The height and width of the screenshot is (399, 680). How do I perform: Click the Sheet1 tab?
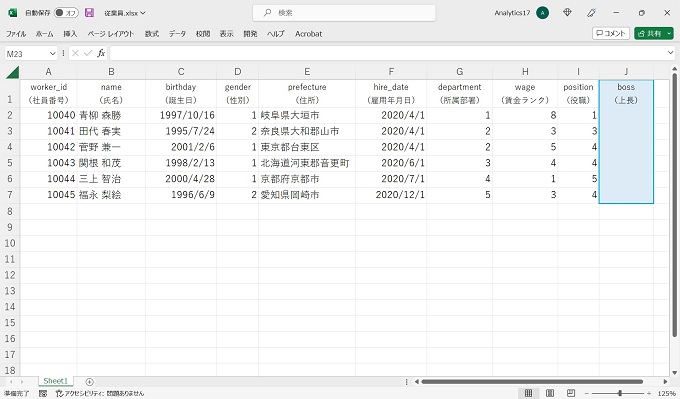pos(56,381)
